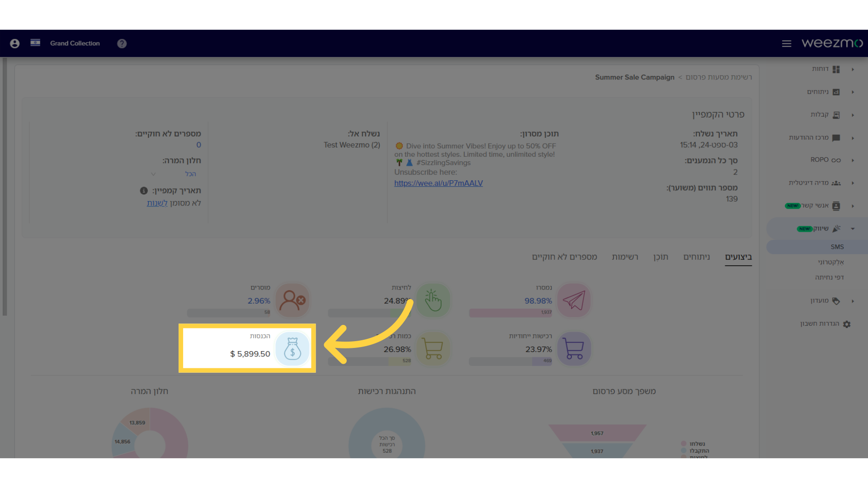
Task: Expand the מדיה דיגיטלית menu arrow
Action: (853, 183)
